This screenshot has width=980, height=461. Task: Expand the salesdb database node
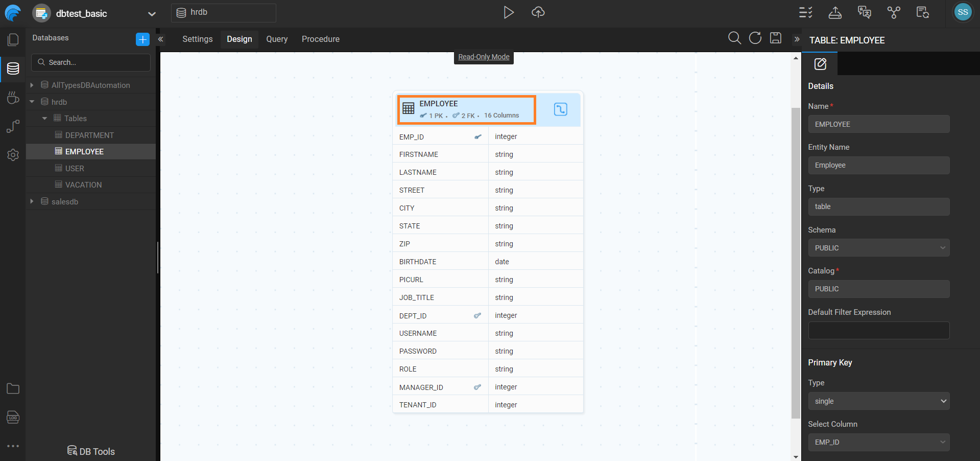(32, 201)
